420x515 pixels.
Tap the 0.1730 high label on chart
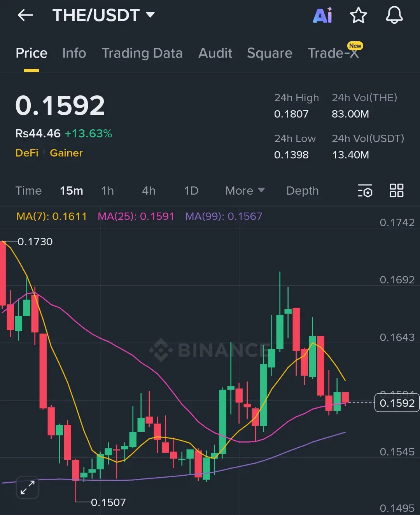pyautogui.click(x=35, y=242)
